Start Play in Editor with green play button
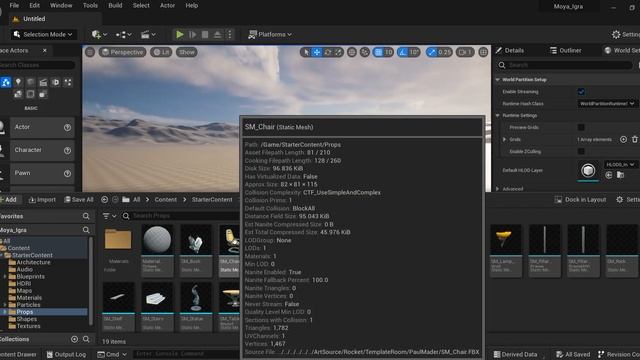Viewport: 640px width, 360px height. click(180, 35)
